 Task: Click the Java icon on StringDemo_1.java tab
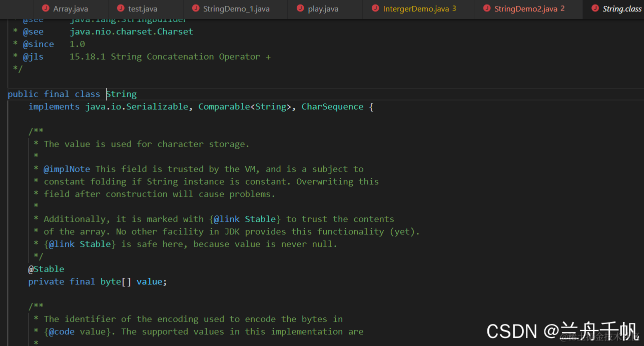tap(196, 8)
